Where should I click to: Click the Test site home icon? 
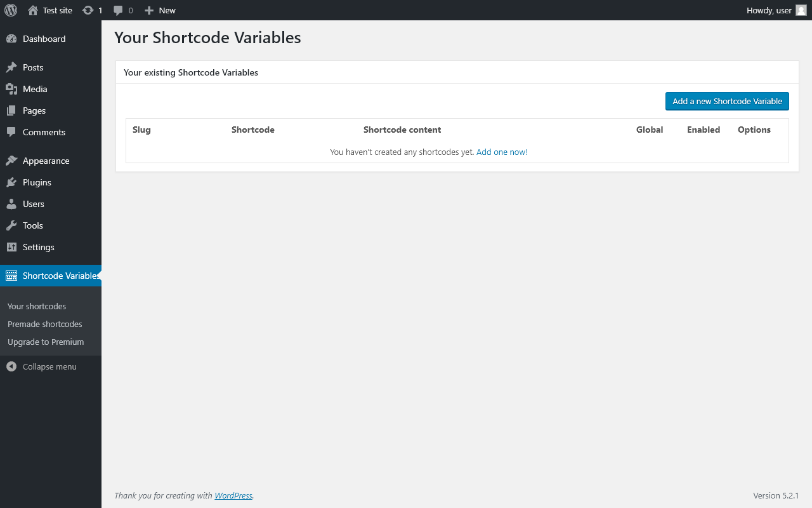point(33,10)
